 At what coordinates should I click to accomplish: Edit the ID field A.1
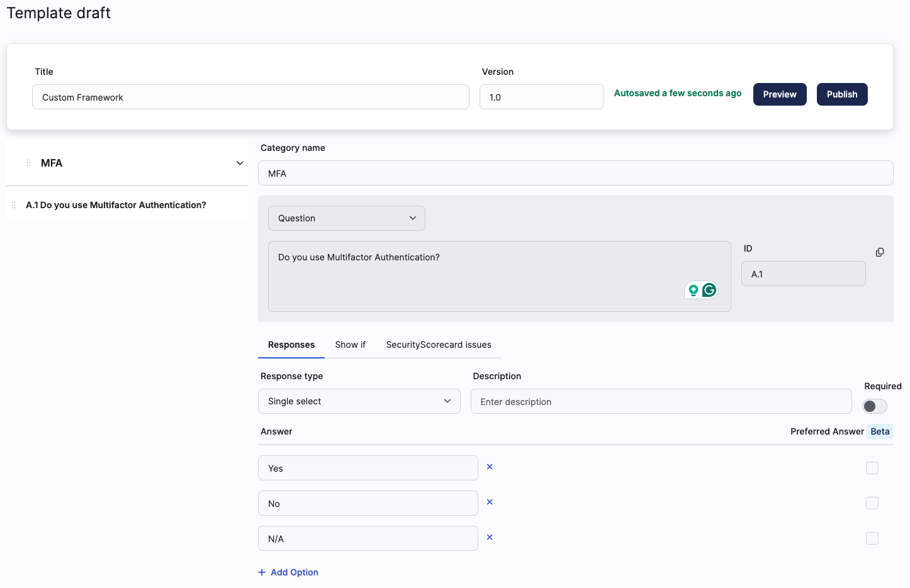click(804, 274)
